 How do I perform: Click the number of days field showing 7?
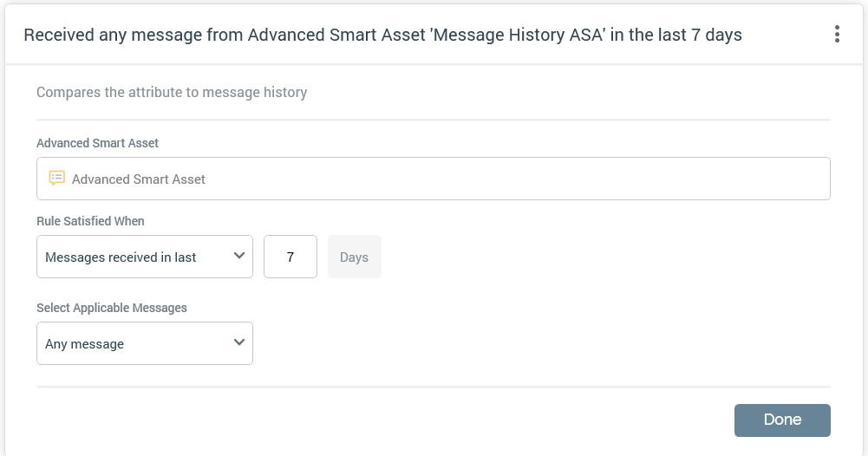290,257
